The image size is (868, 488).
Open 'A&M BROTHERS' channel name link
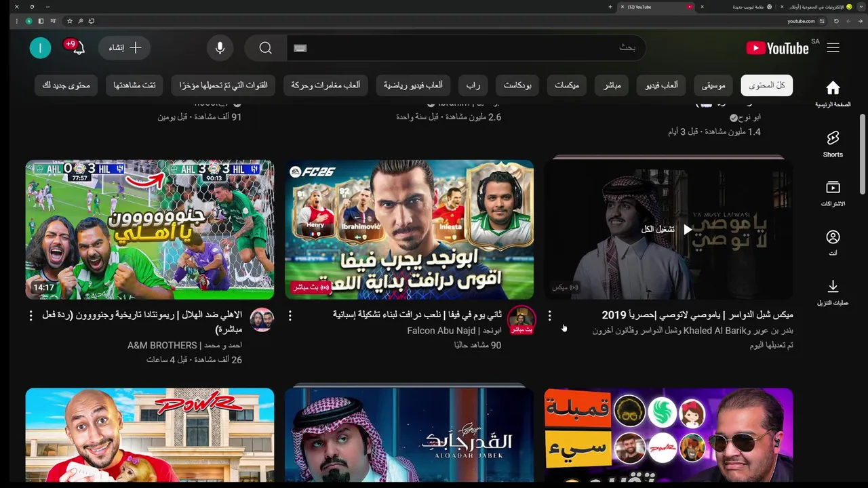(x=184, y=346)
